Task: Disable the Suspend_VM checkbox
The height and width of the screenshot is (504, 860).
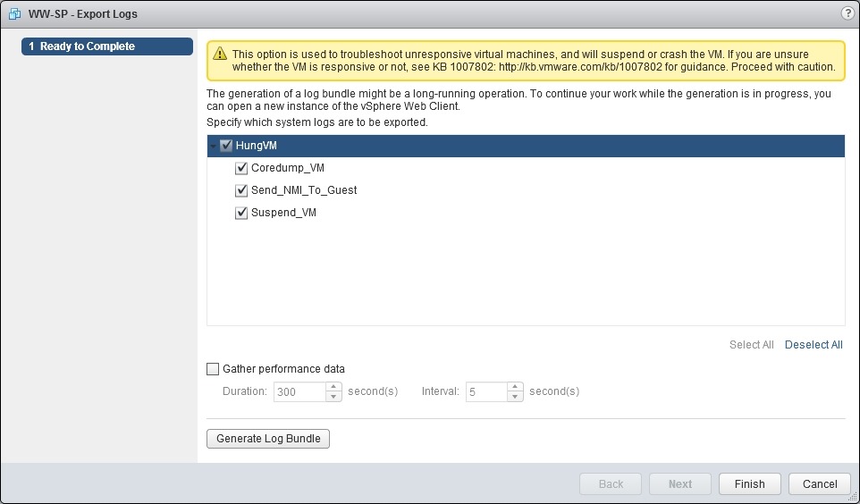Action: 241,213
